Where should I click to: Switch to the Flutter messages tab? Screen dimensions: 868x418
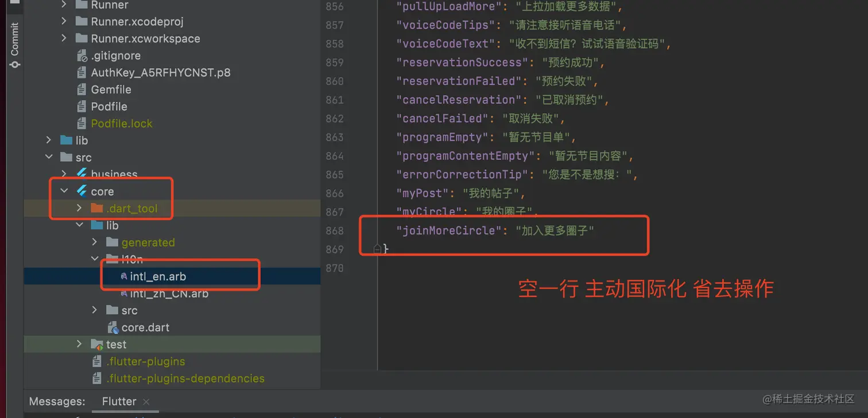119,401
